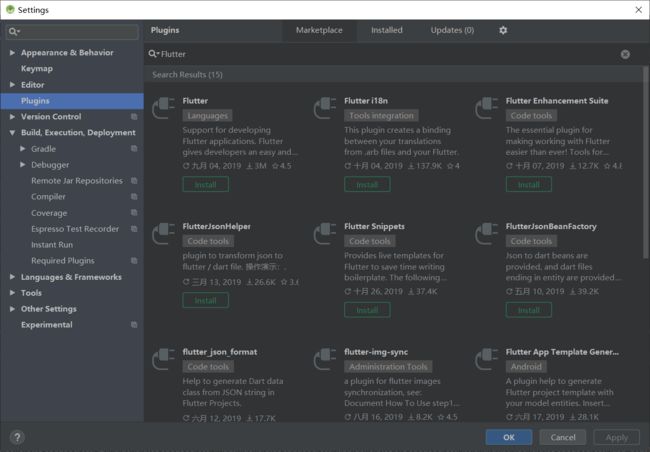Install the FlutterJsonHelper plugin

pos(205,300)
